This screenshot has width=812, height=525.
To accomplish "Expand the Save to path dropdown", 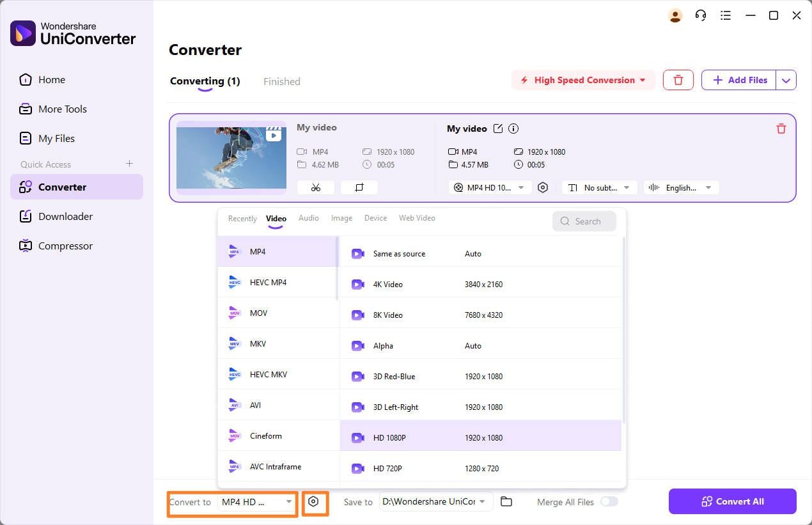I will pos(436,501).
